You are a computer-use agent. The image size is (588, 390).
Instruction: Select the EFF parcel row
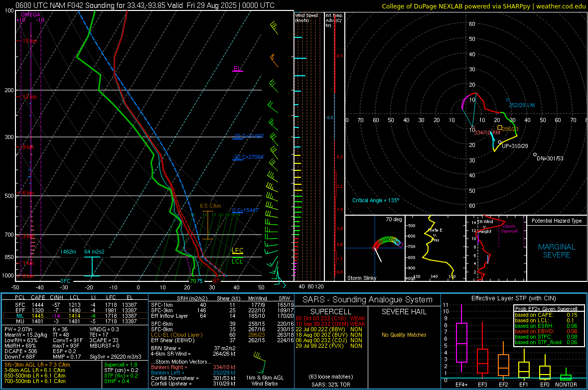click(75, 310)
